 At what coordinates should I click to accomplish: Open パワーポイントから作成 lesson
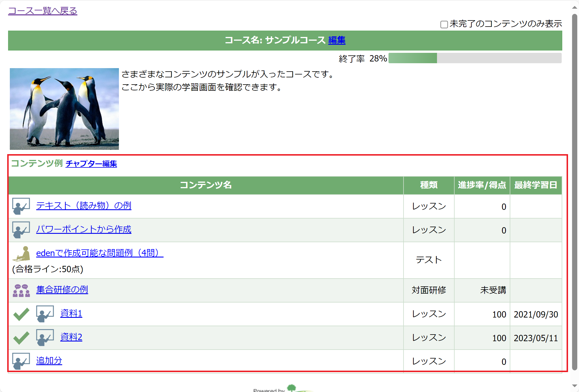(84, 229)
